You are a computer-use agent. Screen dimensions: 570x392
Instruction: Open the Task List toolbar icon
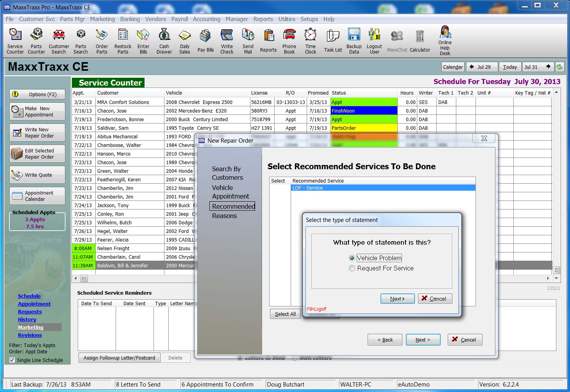coord(333,41)
